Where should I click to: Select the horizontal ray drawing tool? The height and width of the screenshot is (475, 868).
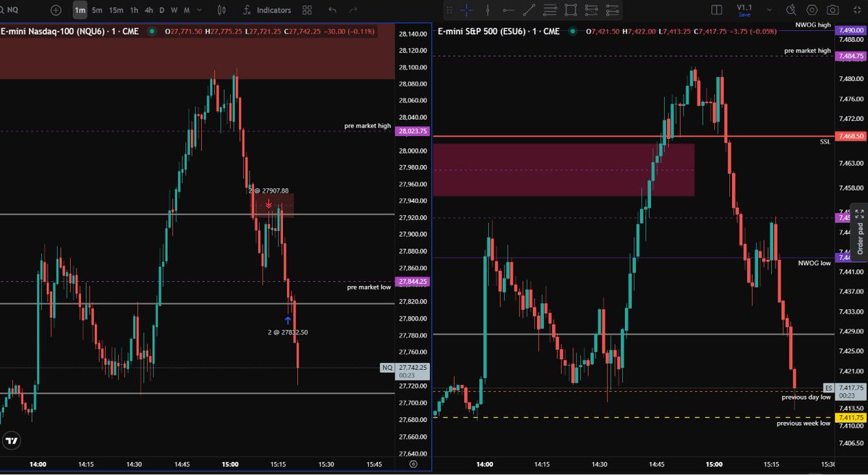click(509, 10)
